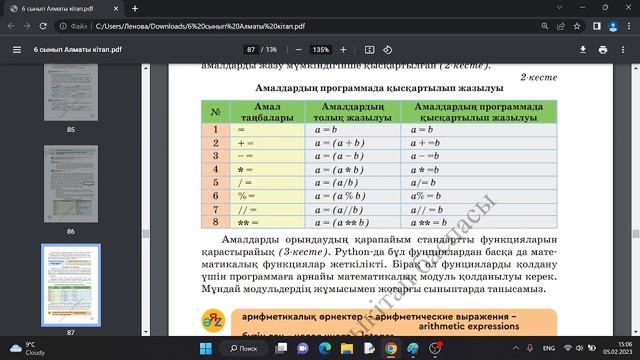Open the PDF sidebar menu (hamburger icon)
The width and height of the screenshot is (640, 360).
coord(17,50)
